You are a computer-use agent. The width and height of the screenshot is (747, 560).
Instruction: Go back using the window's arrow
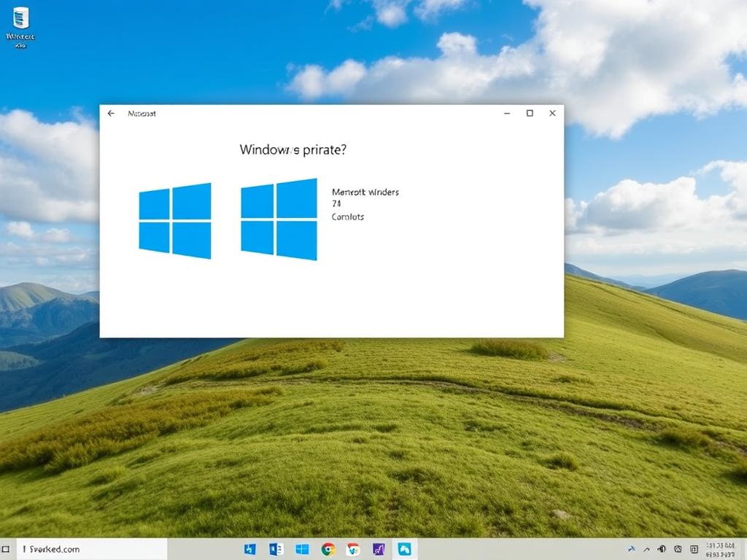coord(111,113)
